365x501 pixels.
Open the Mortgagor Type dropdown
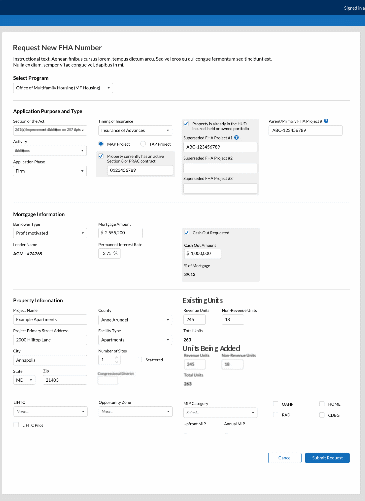coord(50,233)
